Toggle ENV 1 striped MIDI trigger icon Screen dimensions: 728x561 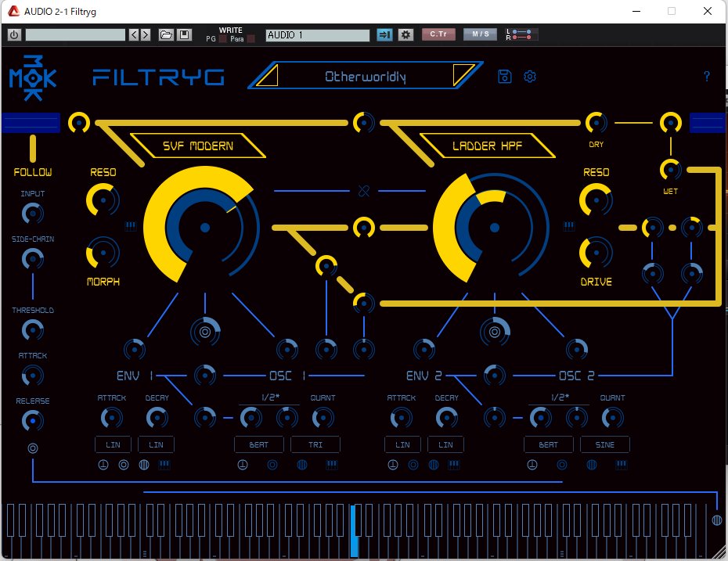coord(144,465)
